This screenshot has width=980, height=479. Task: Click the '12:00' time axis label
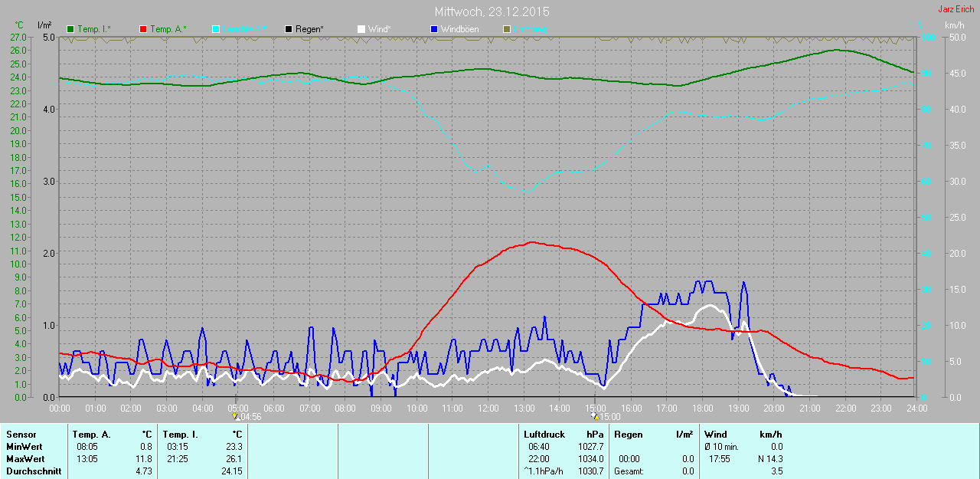488,408
